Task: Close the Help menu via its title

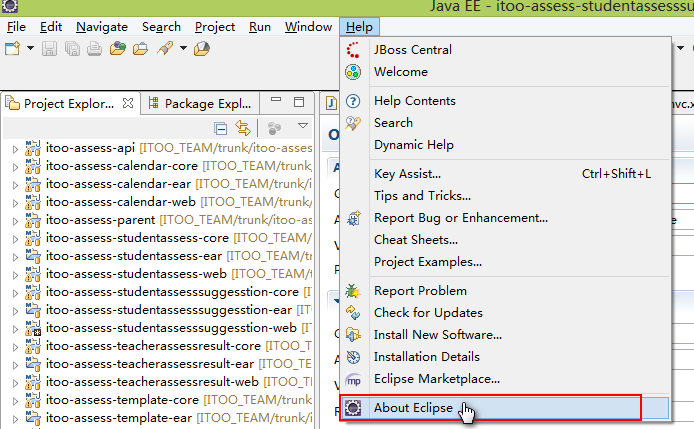Action: tap(359, 27)
